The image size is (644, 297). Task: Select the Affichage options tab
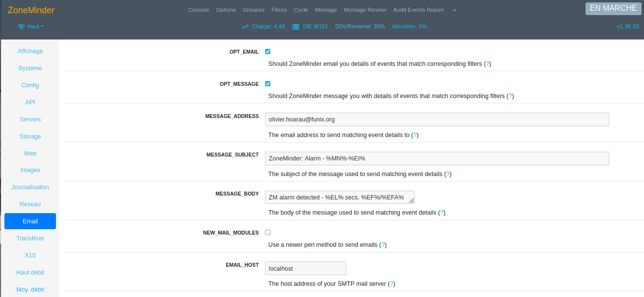coord(30,51)
